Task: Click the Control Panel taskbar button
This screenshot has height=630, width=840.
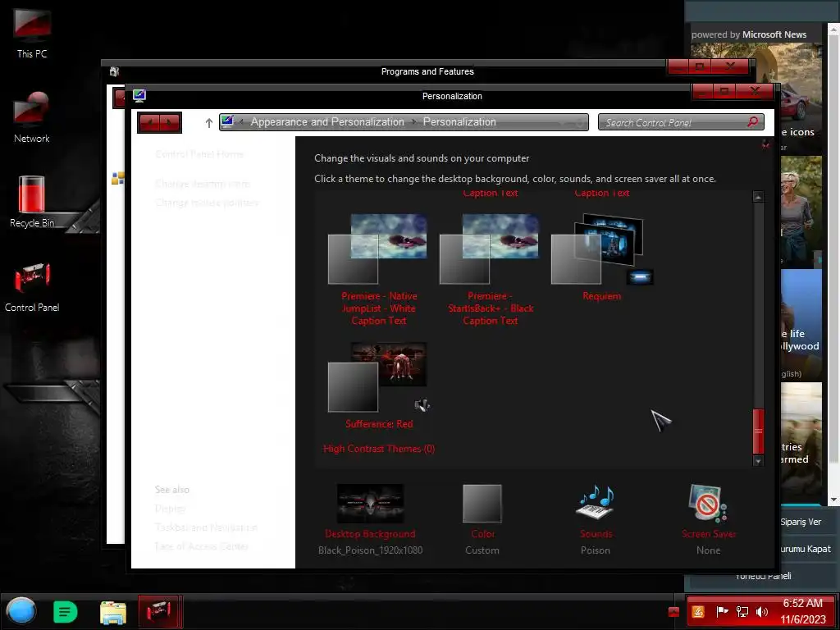Action: [160, 611]
